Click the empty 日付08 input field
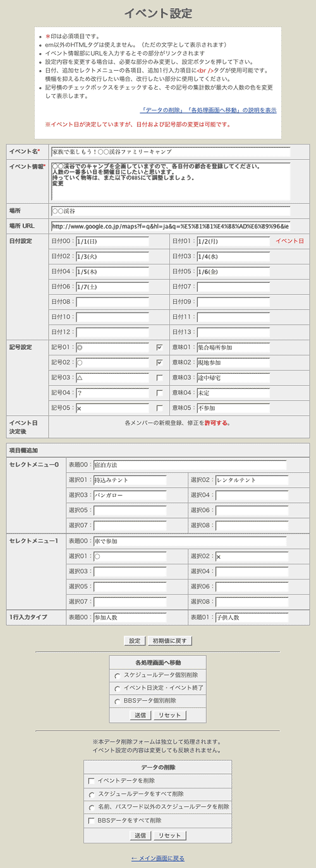 [112, 302]
